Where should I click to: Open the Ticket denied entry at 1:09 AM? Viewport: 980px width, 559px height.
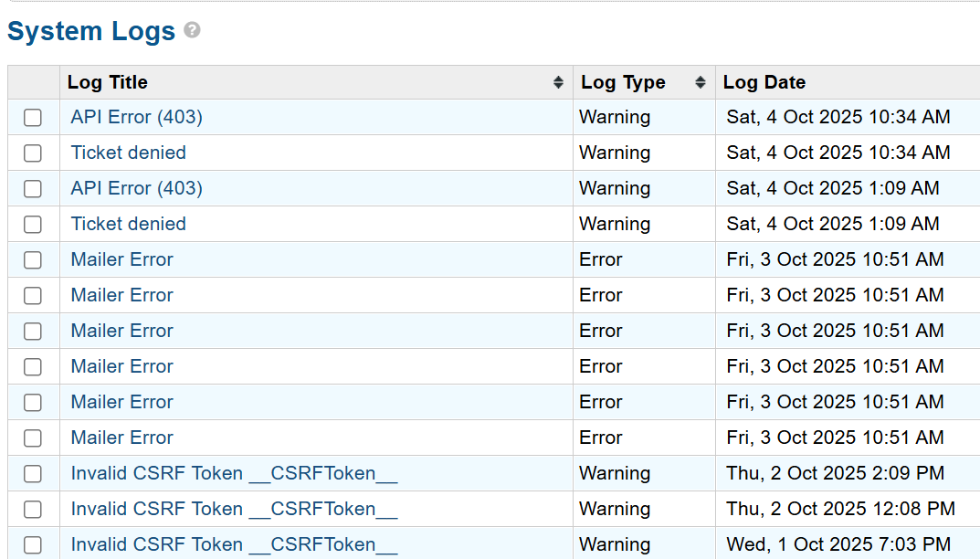click(x=129, y=224)
